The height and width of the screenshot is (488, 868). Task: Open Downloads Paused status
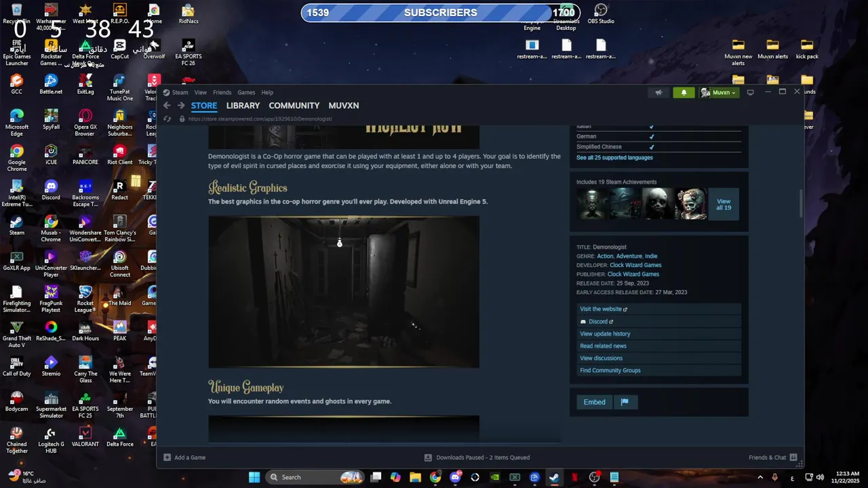[477, 457]
